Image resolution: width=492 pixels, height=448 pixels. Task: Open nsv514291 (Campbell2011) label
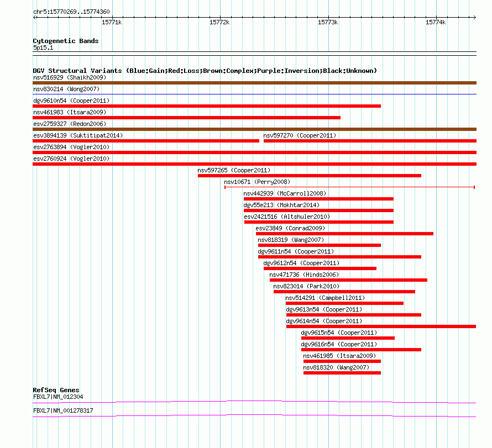point(325,298)
